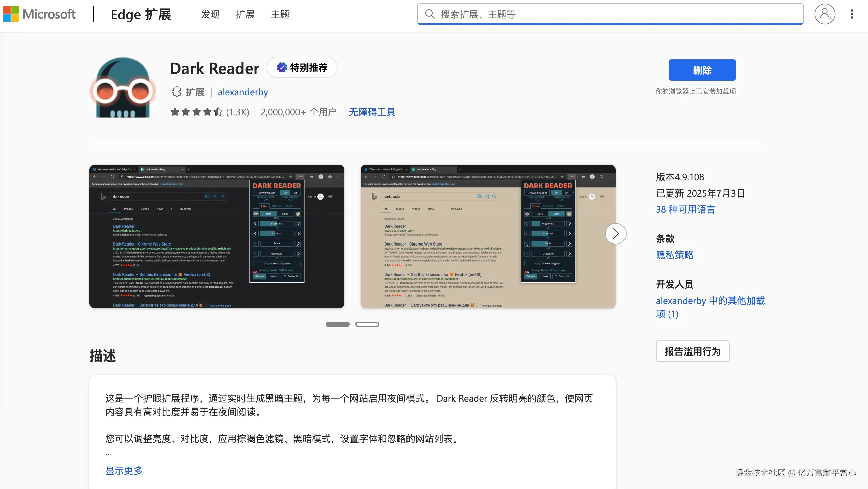Click the 报告滥用行为 button

pyautogui.click(x=693, y=351)
